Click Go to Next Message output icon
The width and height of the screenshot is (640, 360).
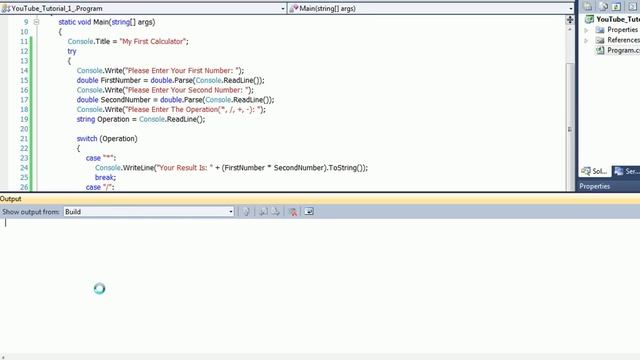click(x=276, y=211)
